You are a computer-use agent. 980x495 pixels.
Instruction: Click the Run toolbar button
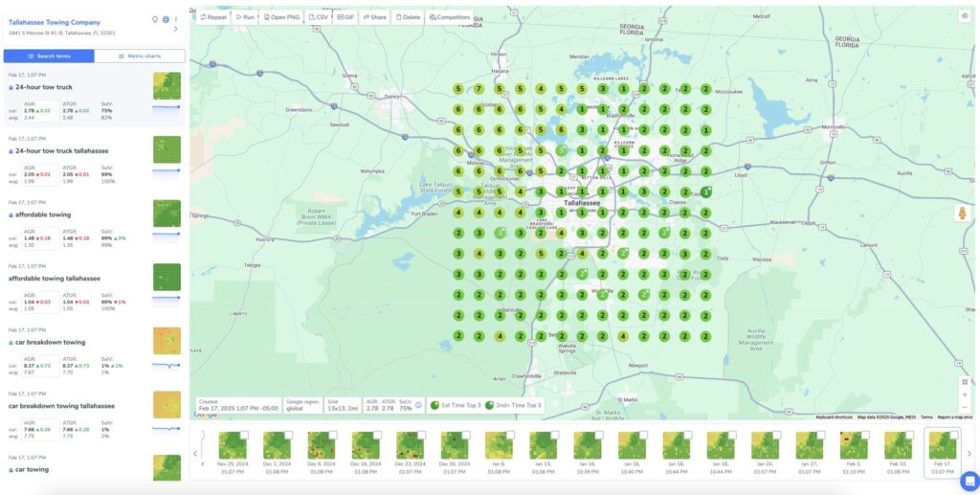tap(245, 17)
